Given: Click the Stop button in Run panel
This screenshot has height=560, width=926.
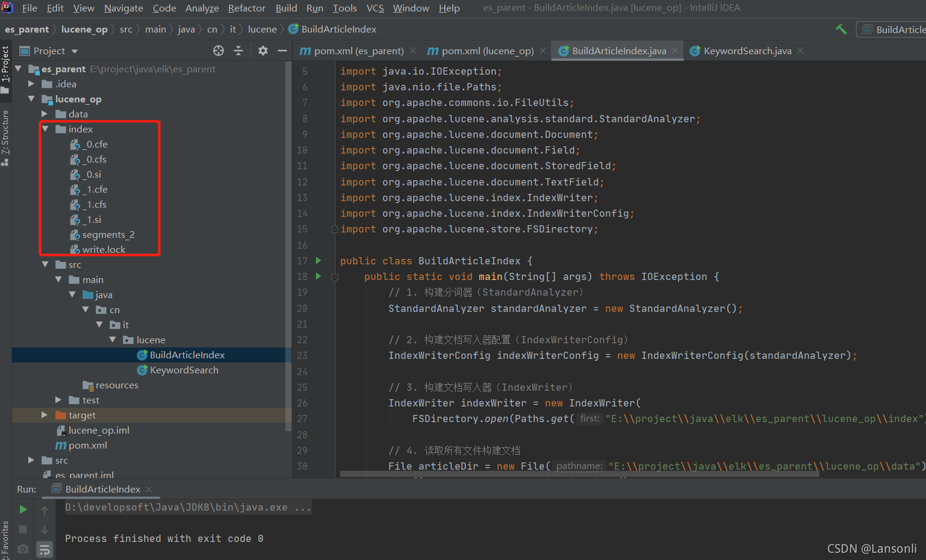Looking at the screenshot, I should click(23, 529).
